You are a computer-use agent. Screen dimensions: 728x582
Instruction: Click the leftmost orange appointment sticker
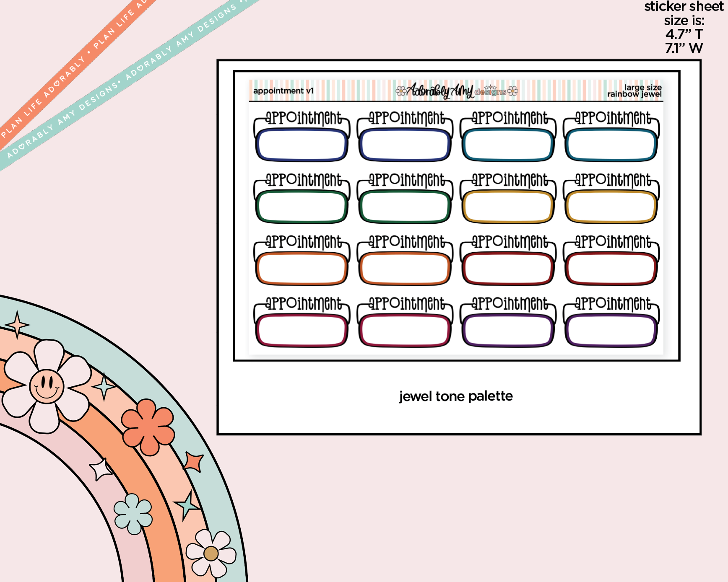point(302,260)
